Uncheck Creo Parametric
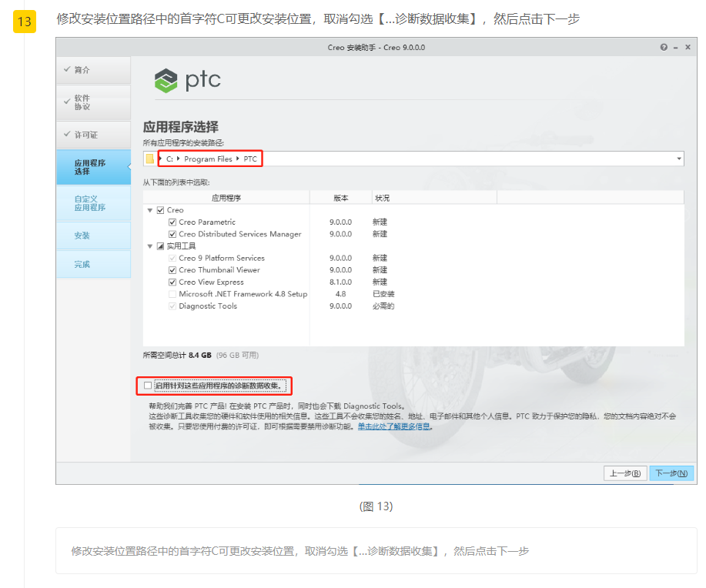The width and height of the screenshot is (706, 588). coord(172,222)
